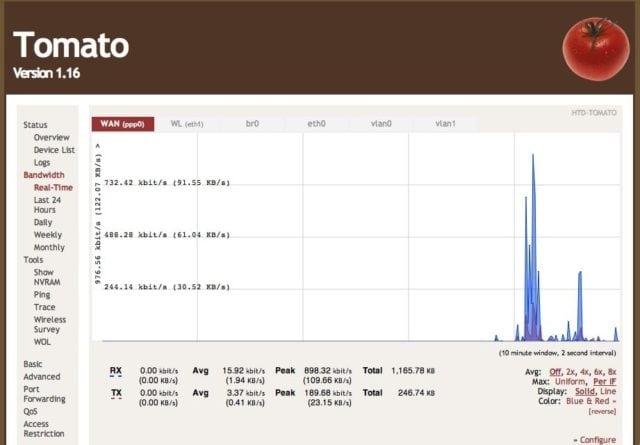Open the Tools section
Image resolution: width=640 pixels, height=445 pixels.
click(33, 260)
